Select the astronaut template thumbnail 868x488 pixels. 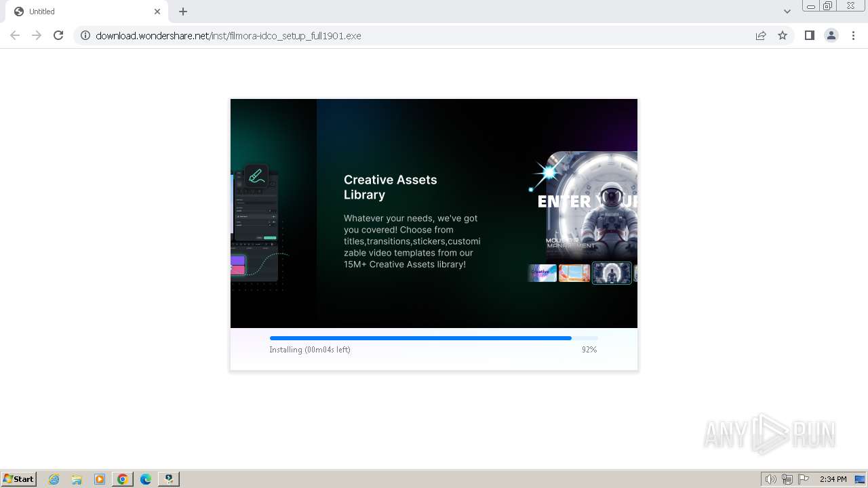(x=612, y=273)
